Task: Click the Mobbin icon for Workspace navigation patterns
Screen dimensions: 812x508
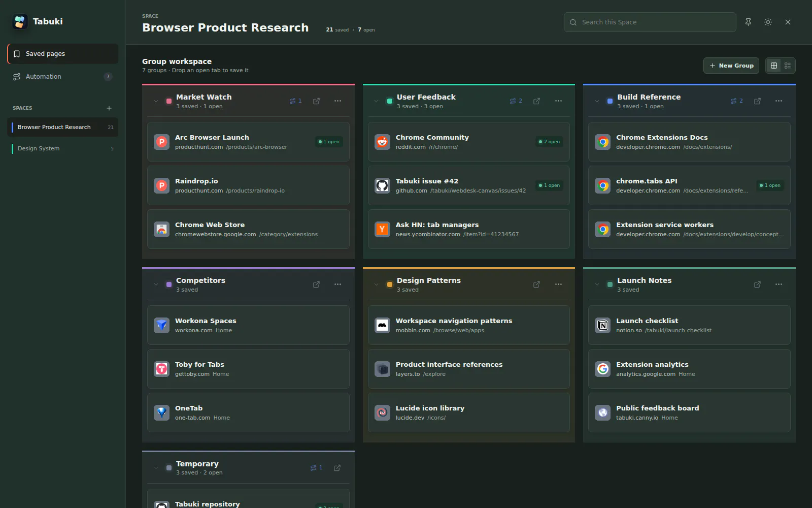Action: pyautogui.click(x=382, y=325)
